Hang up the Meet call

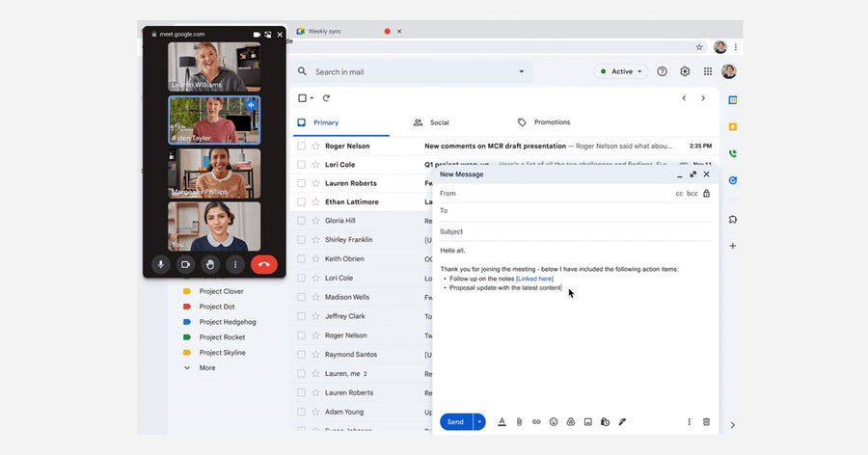264,264
